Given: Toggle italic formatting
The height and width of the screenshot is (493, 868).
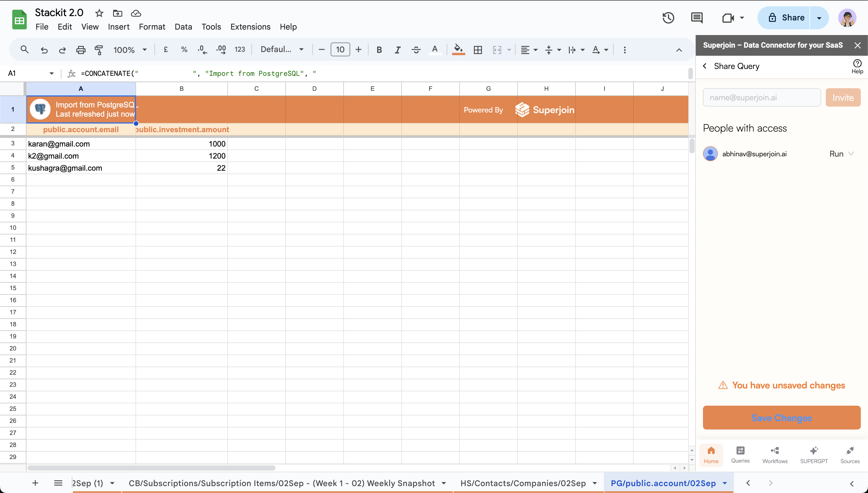Looking at the screenshot, I should [398, 50].
